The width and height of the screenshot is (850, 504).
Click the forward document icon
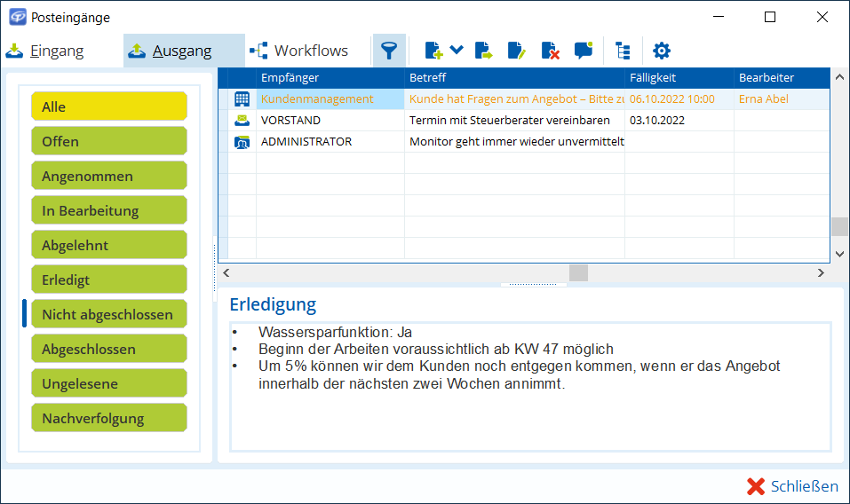(484, 51)
